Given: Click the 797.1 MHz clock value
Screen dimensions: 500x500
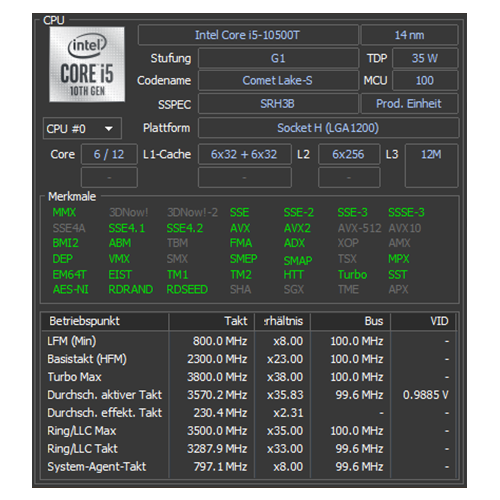Looking at the screenshot, I should 221,467.
